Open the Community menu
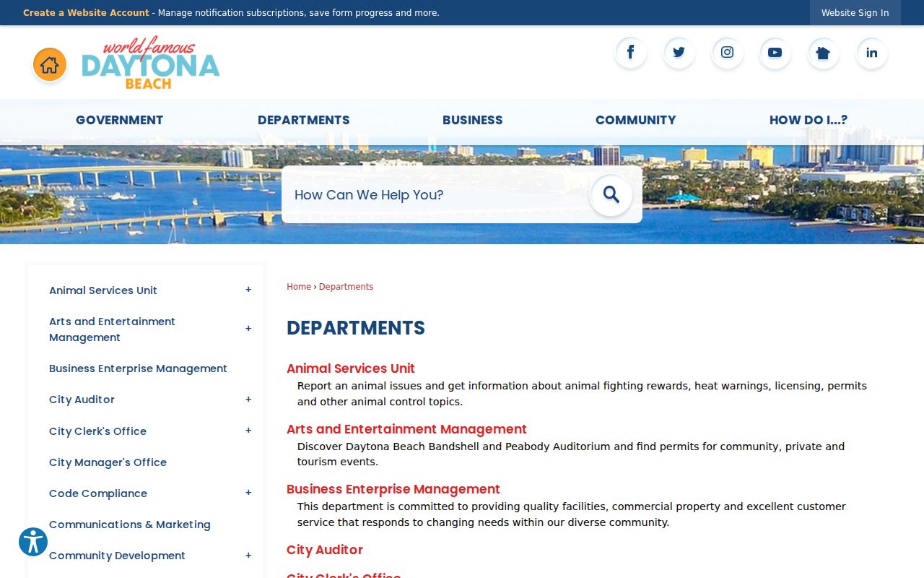This screenshot has height=578, width=924. click(x=636, y=120)
